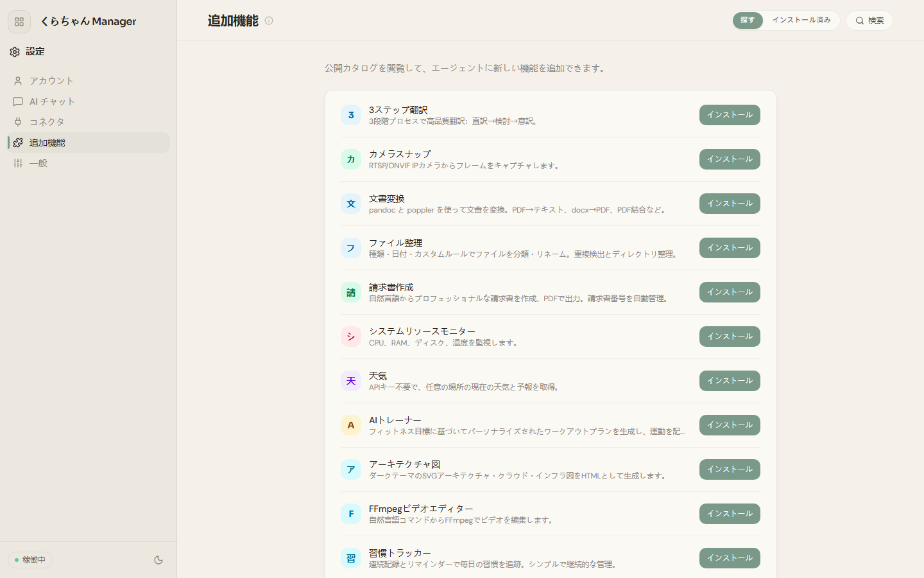Click インストール button for 習慣トラッカー
The width and height of the screenshot is (924, 578).
click(x=730, y=558)
